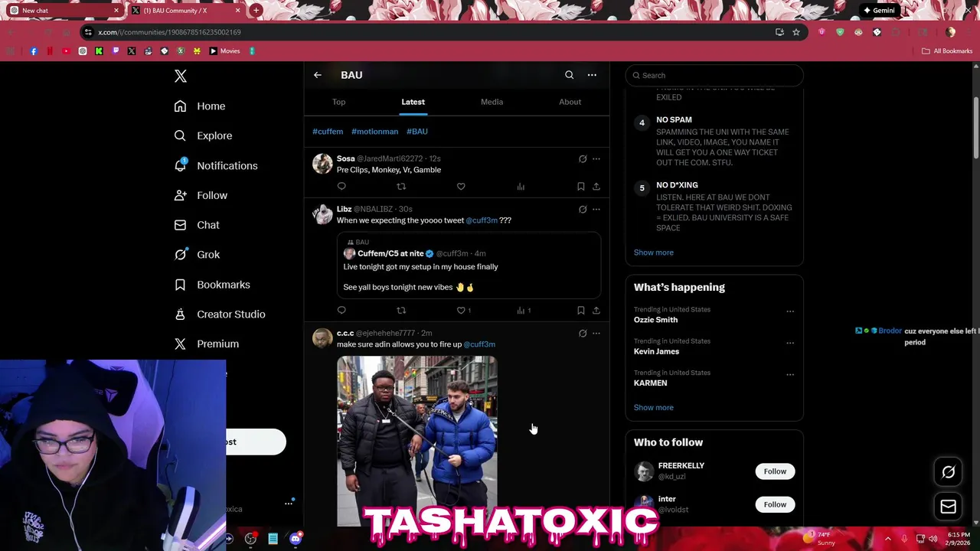Bookmark Sosa's post

580,186
